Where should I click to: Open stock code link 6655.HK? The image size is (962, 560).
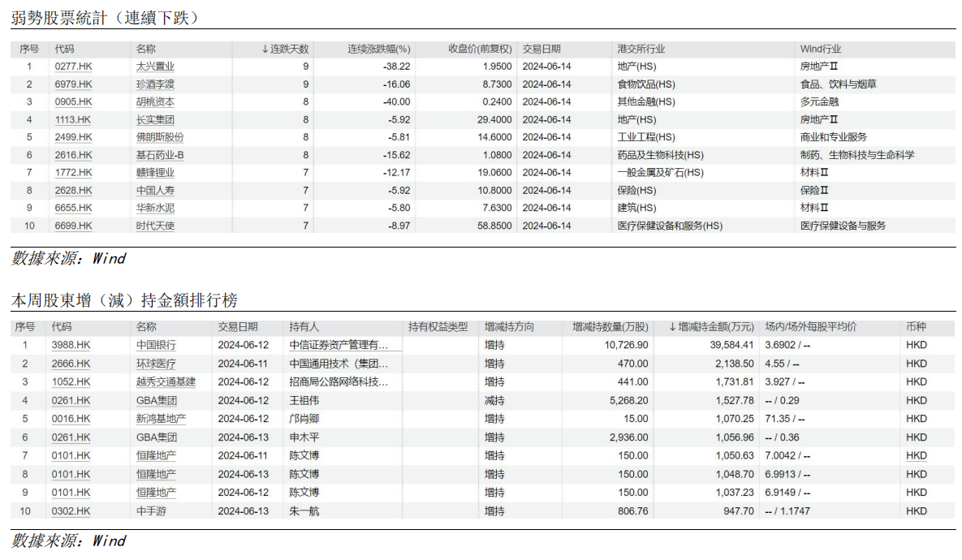[x=73, y=208]
